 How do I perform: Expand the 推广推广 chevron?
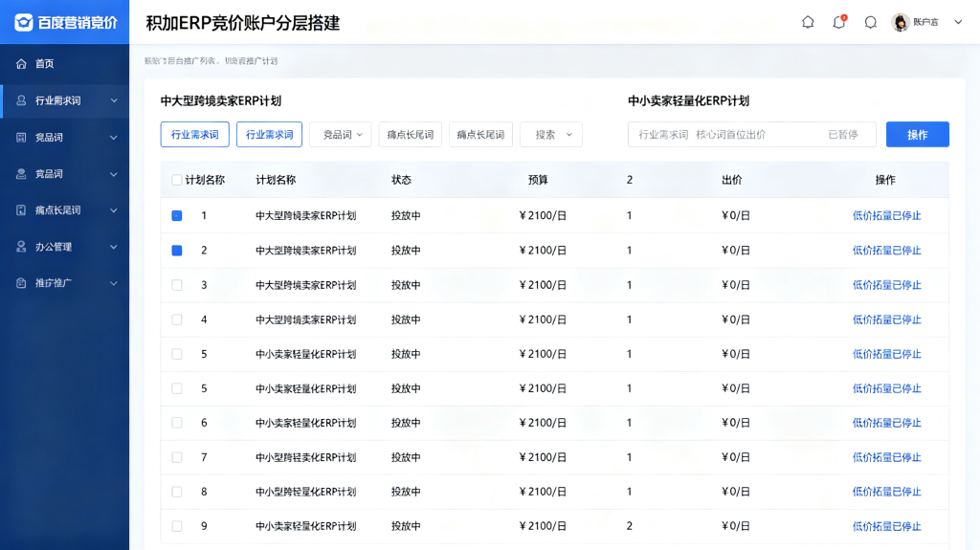click(x=114, y=283)
